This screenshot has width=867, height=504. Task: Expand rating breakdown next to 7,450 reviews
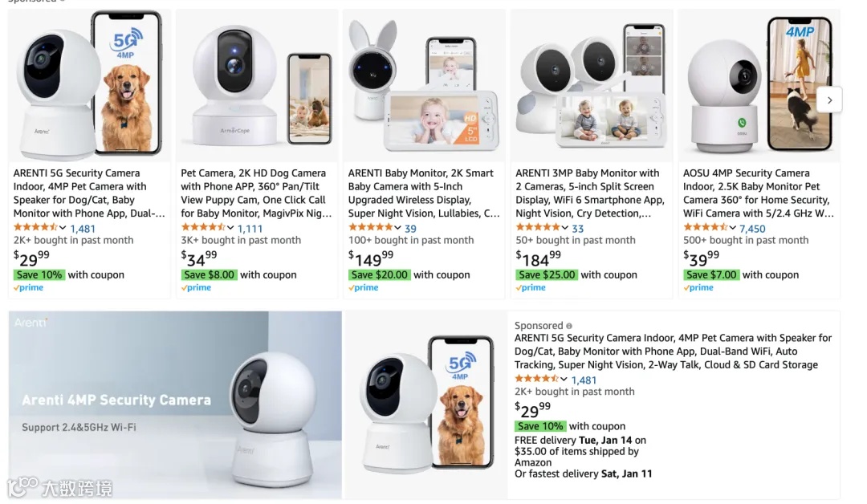coord(733,228)
